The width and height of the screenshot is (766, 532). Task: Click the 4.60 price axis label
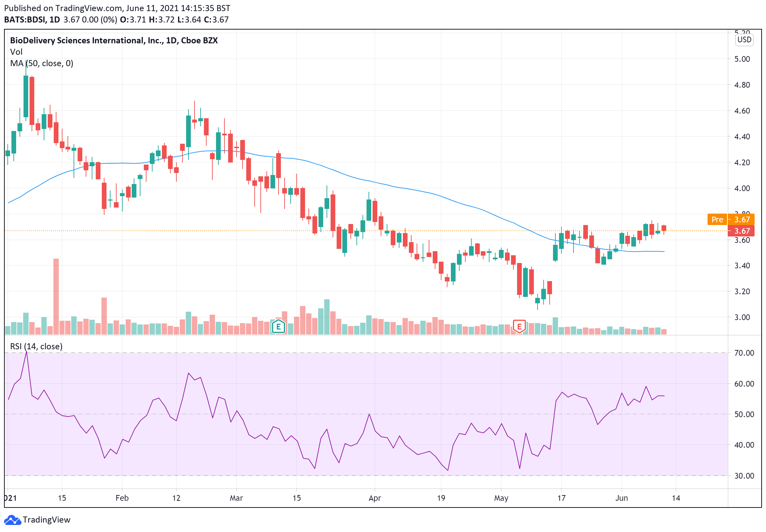pos(742,111)
